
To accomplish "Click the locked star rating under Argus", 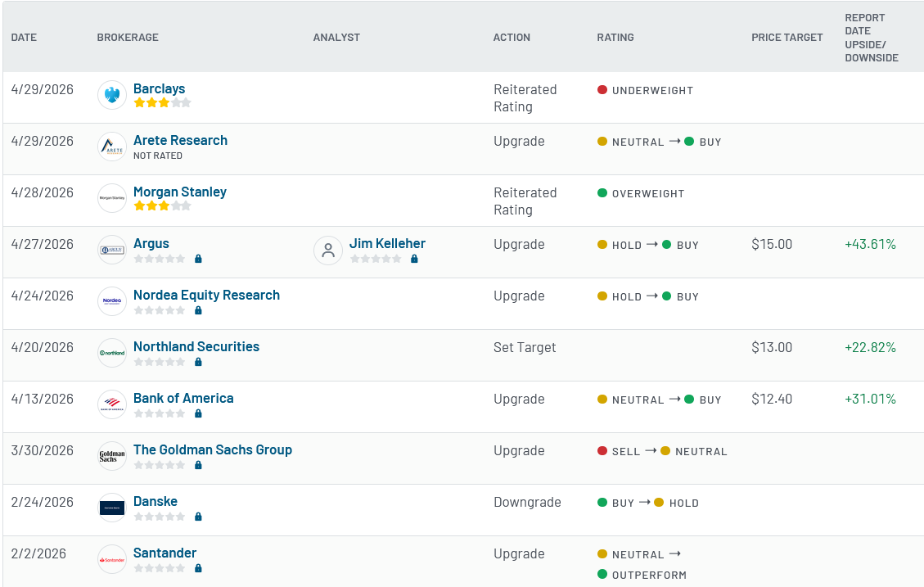I will 160,259.
